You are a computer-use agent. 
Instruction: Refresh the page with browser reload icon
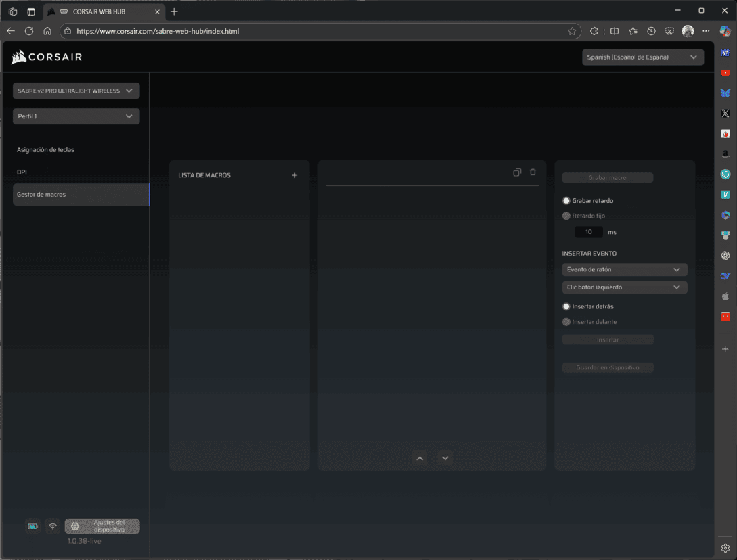29,31
